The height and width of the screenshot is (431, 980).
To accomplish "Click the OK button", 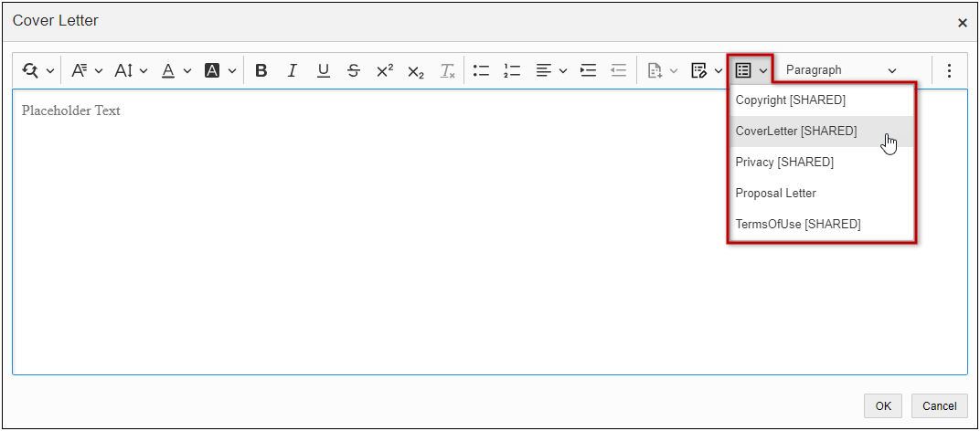I will click(882, 406).
